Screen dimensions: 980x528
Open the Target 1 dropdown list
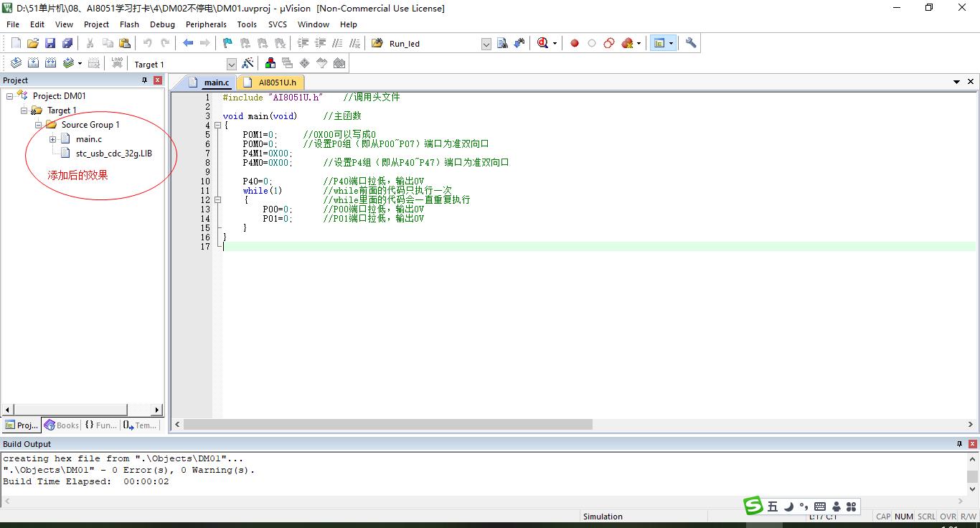(231, 64)
